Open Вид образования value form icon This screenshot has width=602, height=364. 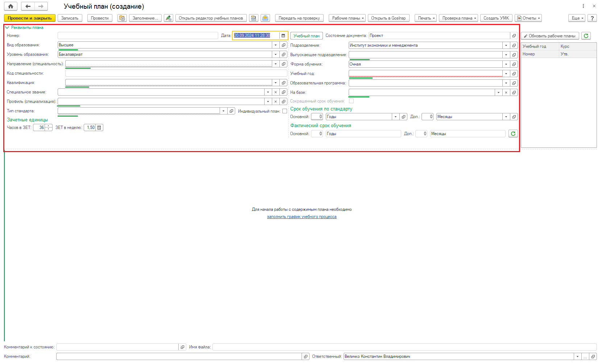click(284, 45)
